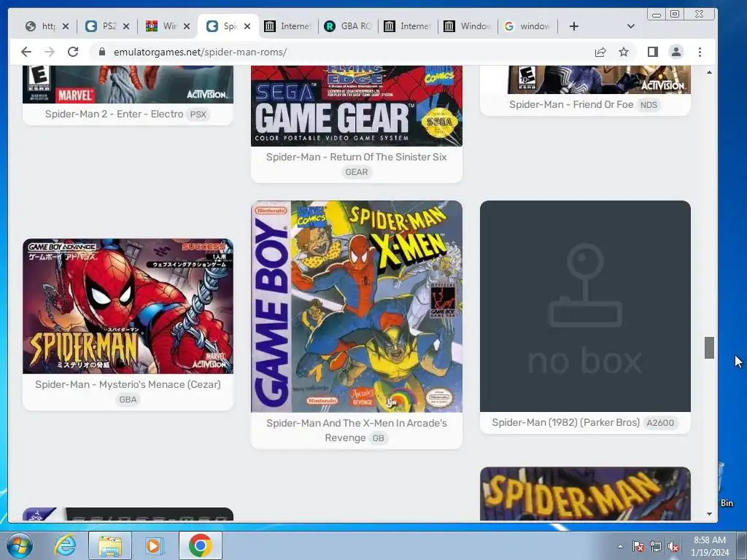Click the scrollbar up arrow
Image resolution: width=747 pixels, height=560 pixels.
point(709,72)
